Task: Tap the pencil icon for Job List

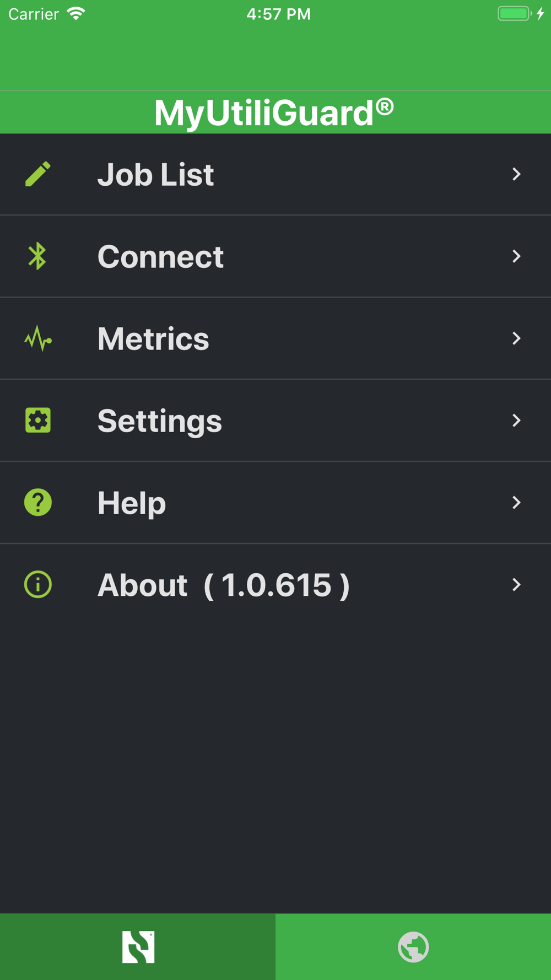Action: point(38,174)
